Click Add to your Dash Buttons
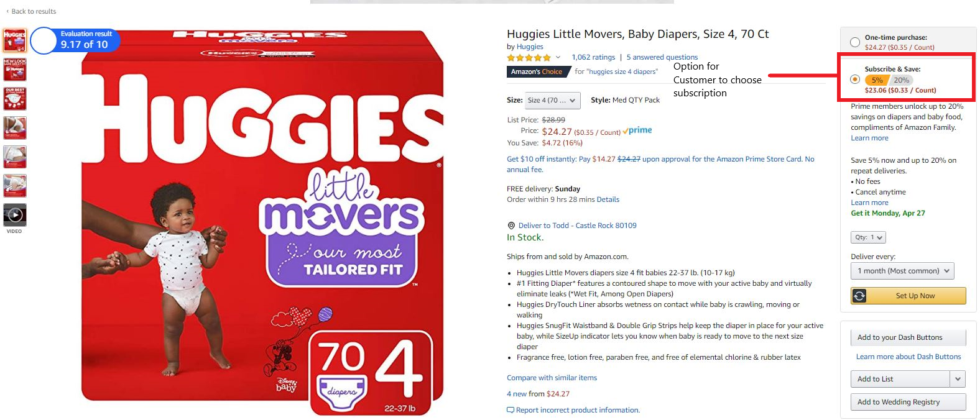Screen dimensions: 980x420 908,337
